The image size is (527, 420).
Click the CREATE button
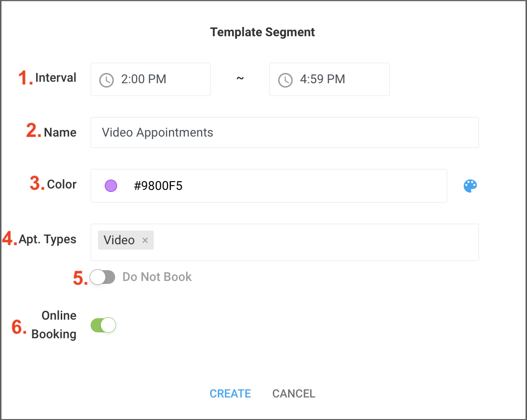tap(230, 394)
